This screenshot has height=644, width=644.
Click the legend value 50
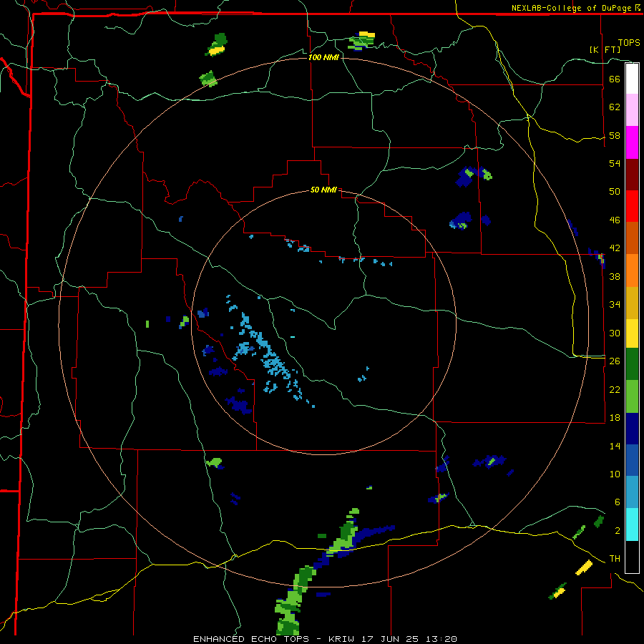[x=615, y=192]
